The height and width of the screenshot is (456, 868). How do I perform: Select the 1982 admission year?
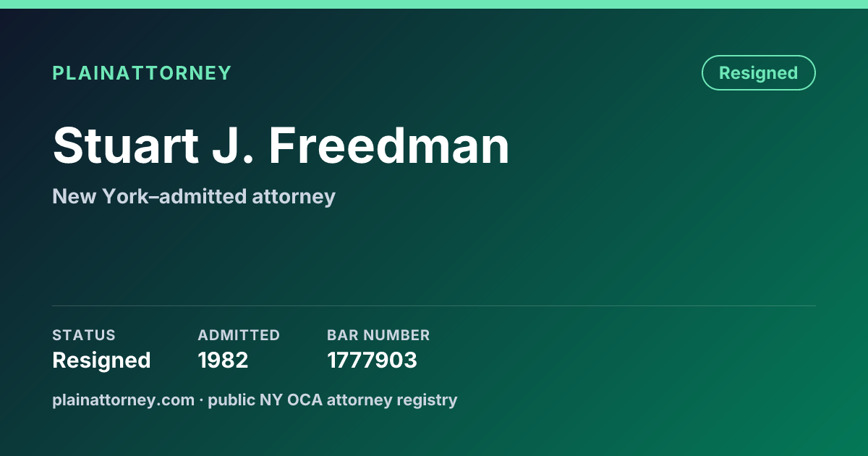(223, 360)
